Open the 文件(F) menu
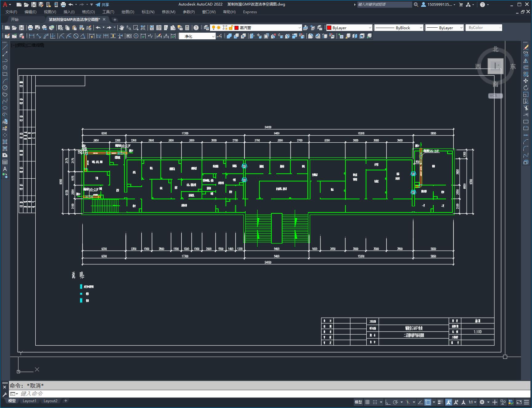The width and height of the screenshot is (532, 408). coord(11,12)
